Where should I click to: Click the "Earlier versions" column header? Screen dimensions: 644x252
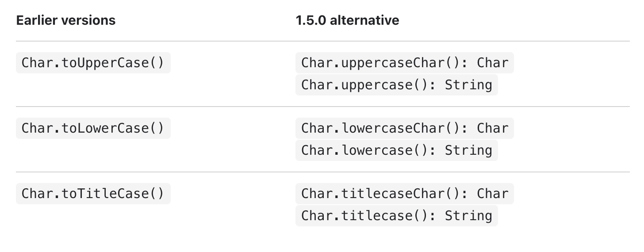tap(65, 20)
